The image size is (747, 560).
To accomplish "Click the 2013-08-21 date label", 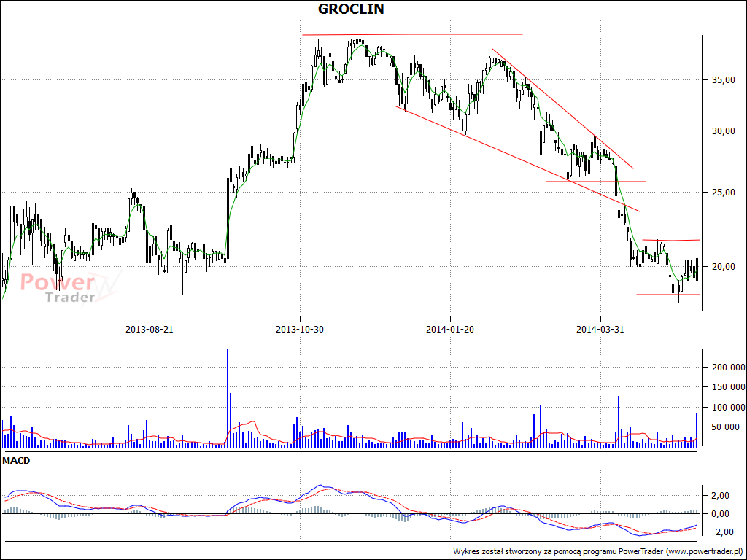I will click(150, 329).
